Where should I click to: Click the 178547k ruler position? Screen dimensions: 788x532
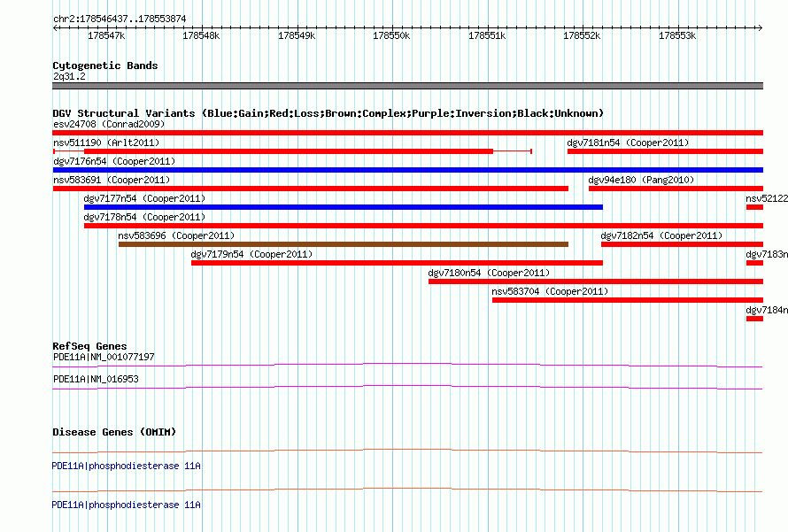pyautogui.click(x=106, y=35)
